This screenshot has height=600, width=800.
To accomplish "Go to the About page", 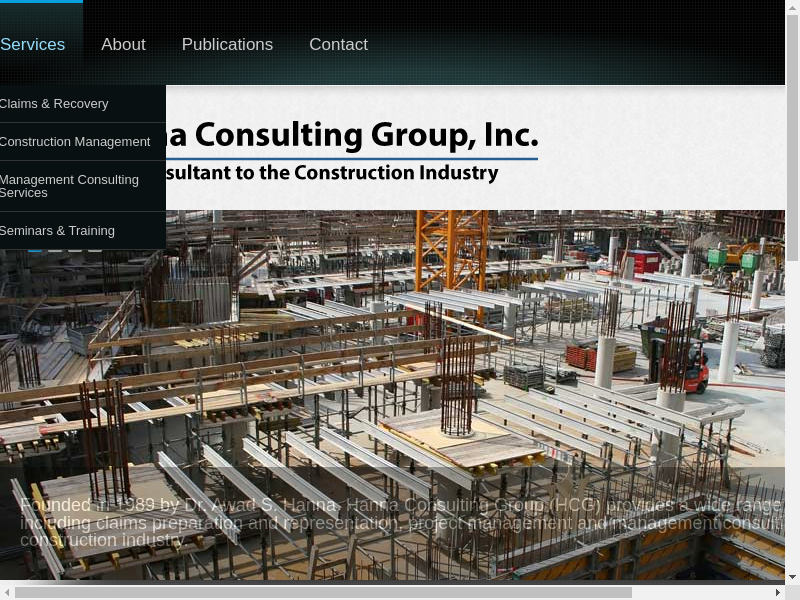I will [123, 44].
